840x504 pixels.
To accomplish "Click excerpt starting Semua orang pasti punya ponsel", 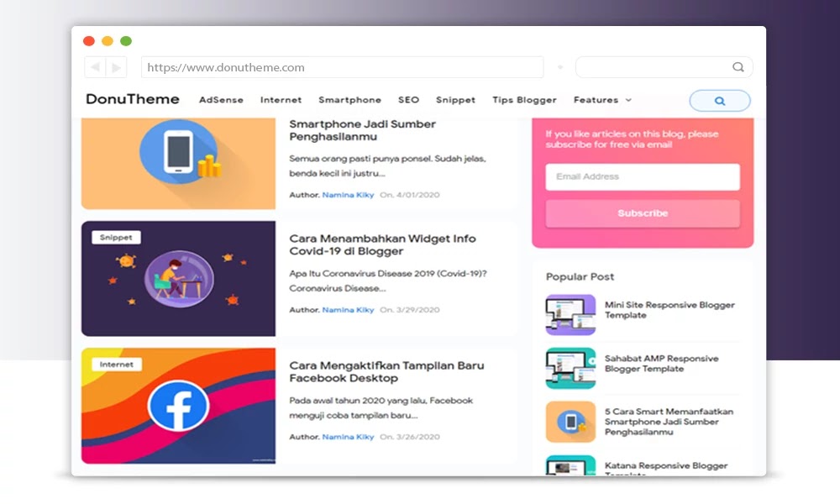I will 387,166.
